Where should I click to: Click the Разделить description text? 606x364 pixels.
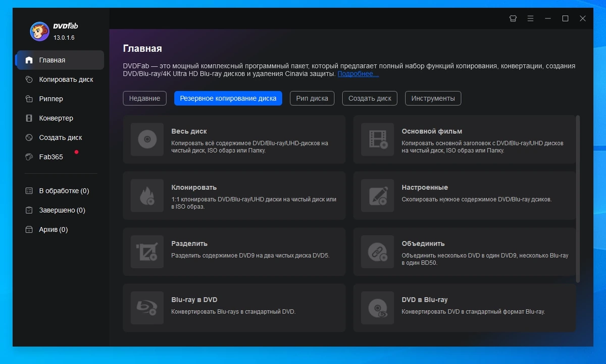pyautogui.click(x=250, y=255)
